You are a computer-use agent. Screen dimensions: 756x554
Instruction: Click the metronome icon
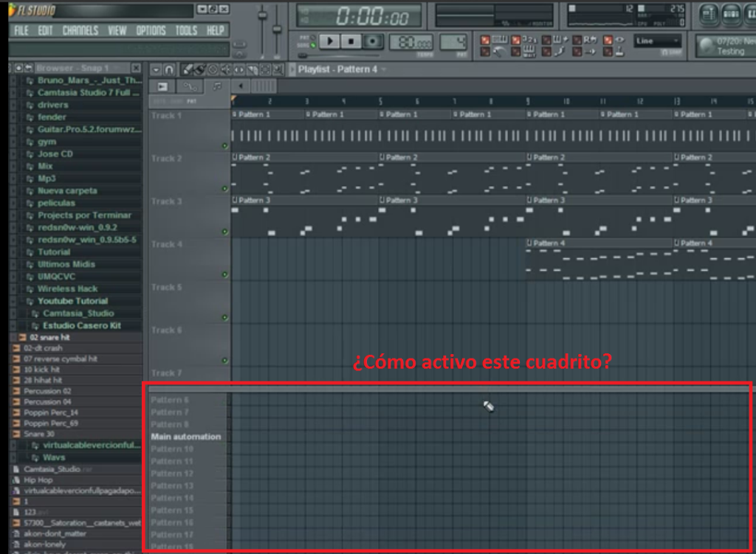tap(498, 52)
